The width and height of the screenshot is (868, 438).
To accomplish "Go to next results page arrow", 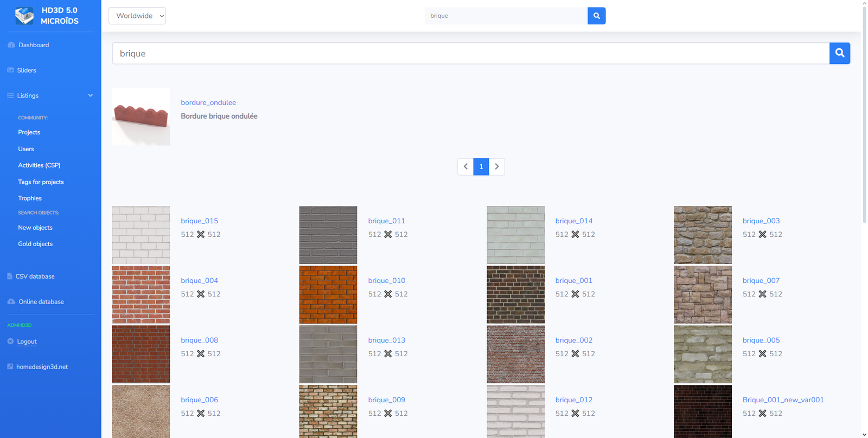I will (497, 166).
